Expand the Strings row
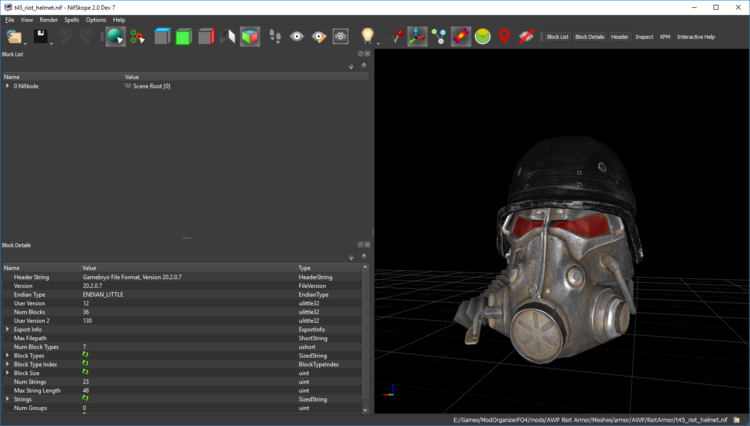Screen dimensions: 750x426 [x=7, y=399]
